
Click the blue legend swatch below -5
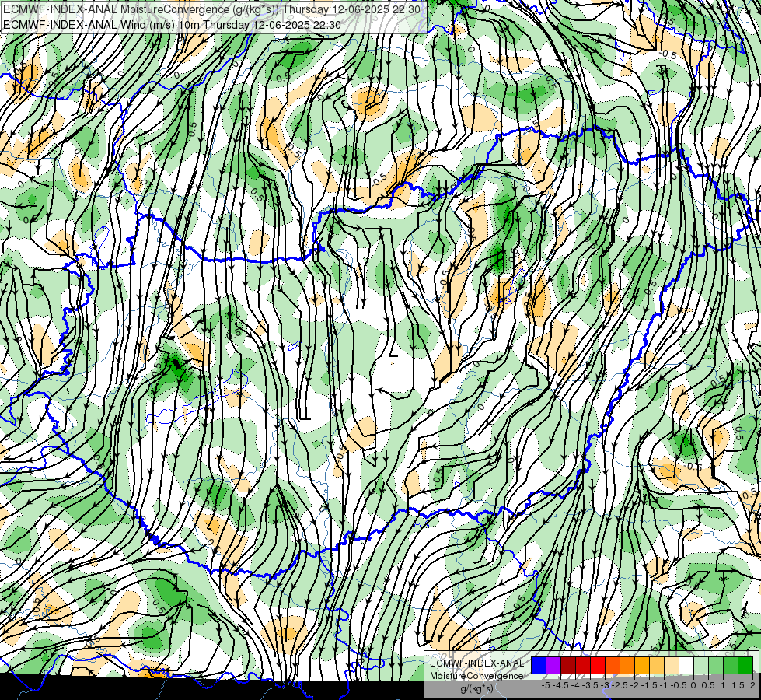point(539,666)
